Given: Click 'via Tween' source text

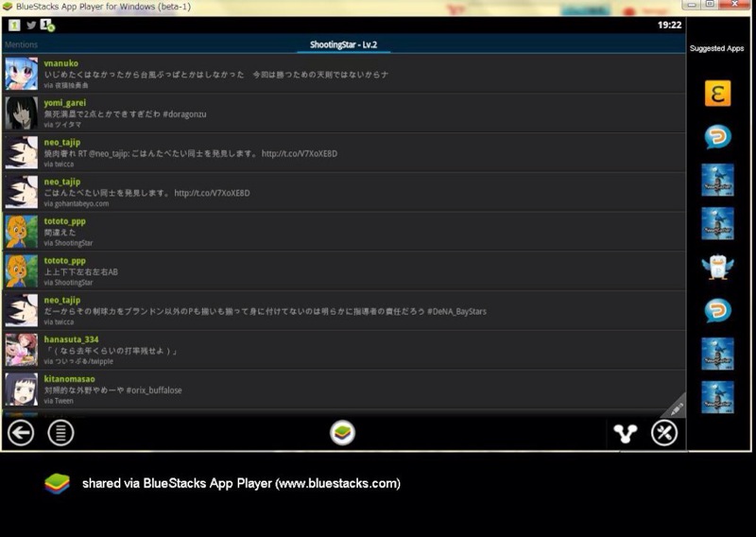Looking at the screenshot, I should (x=59, y=401).
